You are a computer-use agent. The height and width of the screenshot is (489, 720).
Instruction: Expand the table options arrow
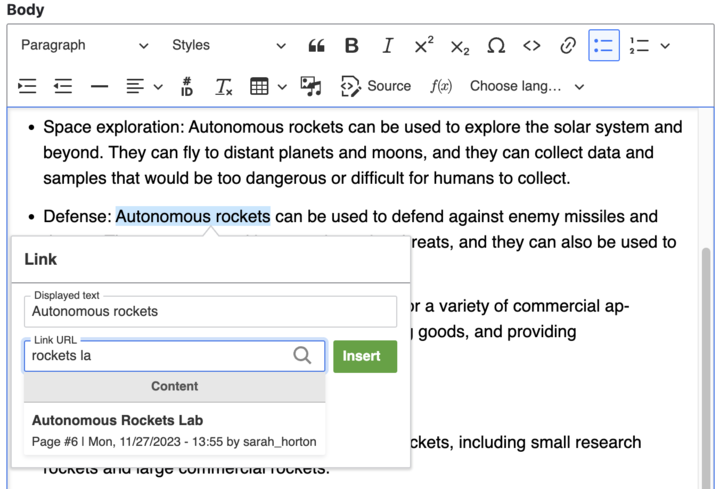(x=282, y=86)
